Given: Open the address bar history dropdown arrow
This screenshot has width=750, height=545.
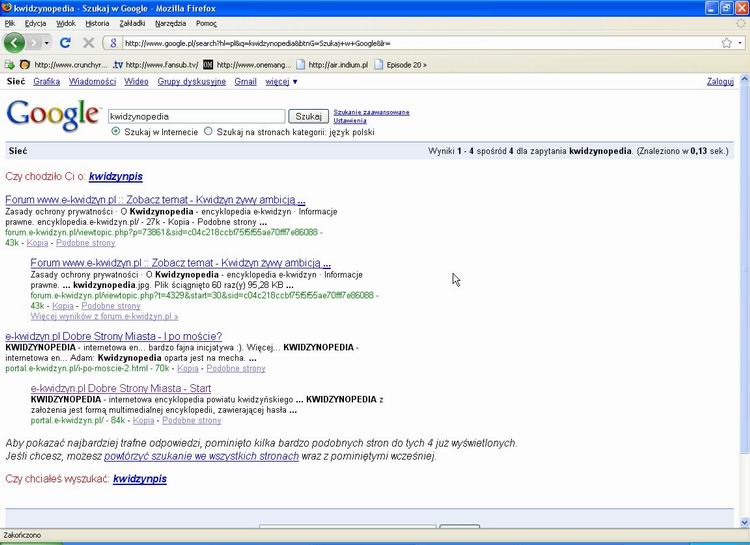Looking at the screenshot, I should 742,43.
